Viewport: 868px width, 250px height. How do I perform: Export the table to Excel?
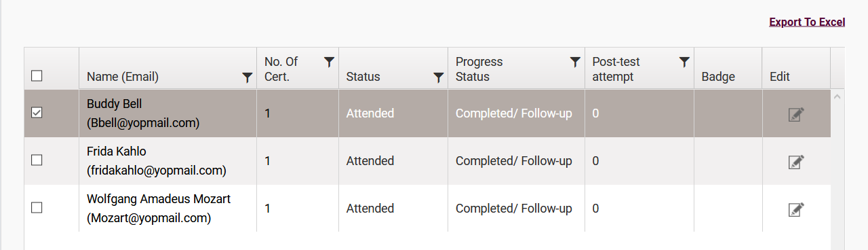click(807, 22)
